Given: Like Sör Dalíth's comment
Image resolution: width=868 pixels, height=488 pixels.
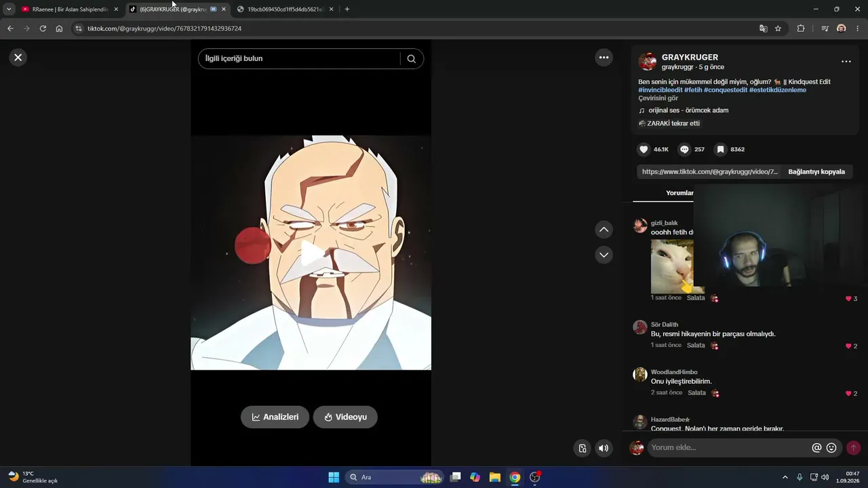Looking at the screenshot, I should pos(848,346).
